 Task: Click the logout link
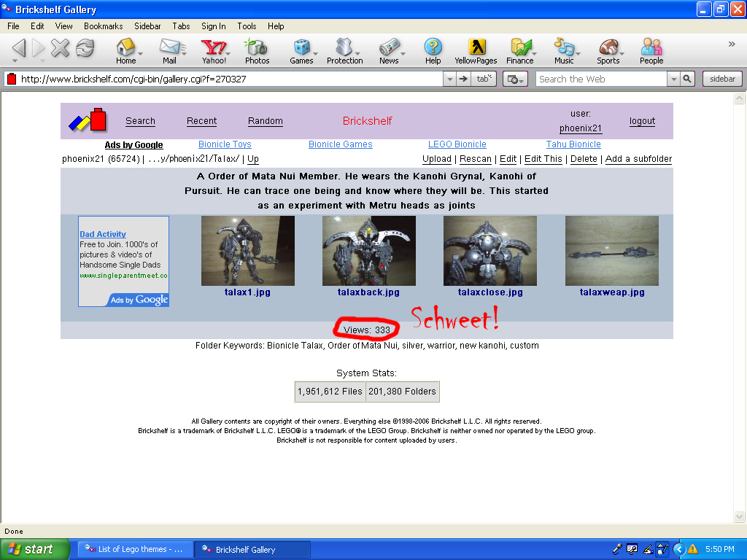point(642,121)
